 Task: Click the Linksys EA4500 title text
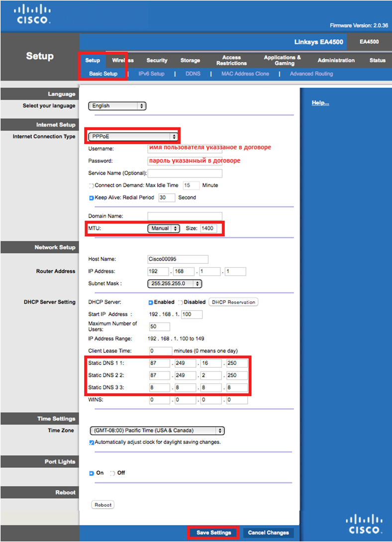pyautogui.click(x=318, y=42)
